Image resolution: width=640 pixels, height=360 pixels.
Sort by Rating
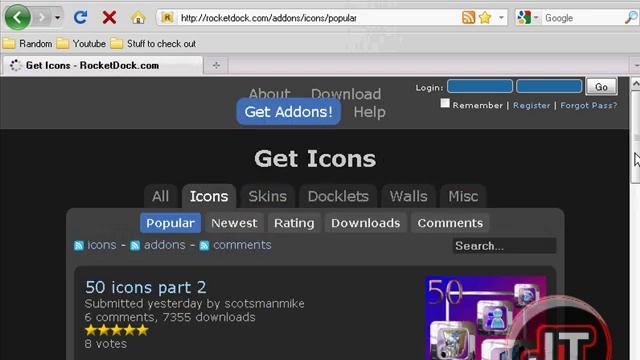(294, 223)
